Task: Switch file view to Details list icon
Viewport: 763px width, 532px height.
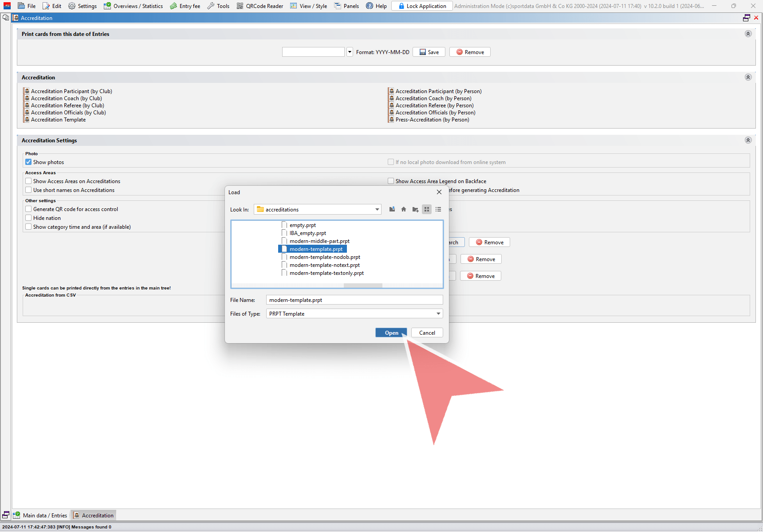Action: coord(438,209)
